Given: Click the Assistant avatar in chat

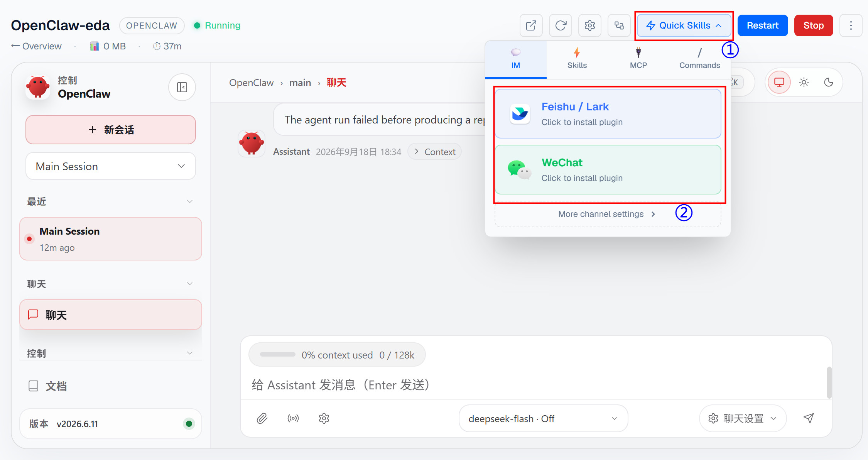Looking at the screenshot, I should point(252,144).
